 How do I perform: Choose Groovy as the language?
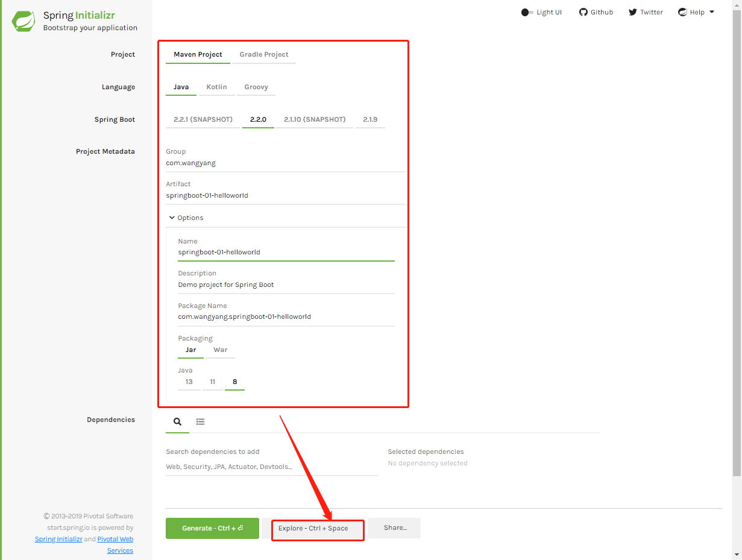tap(256, 87)
